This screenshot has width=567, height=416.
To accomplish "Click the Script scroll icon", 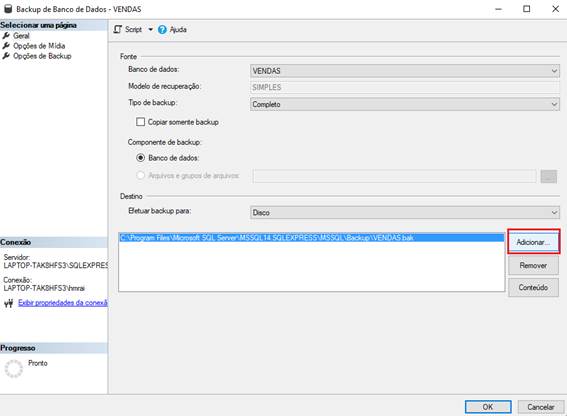I will [x=118, y=29].
